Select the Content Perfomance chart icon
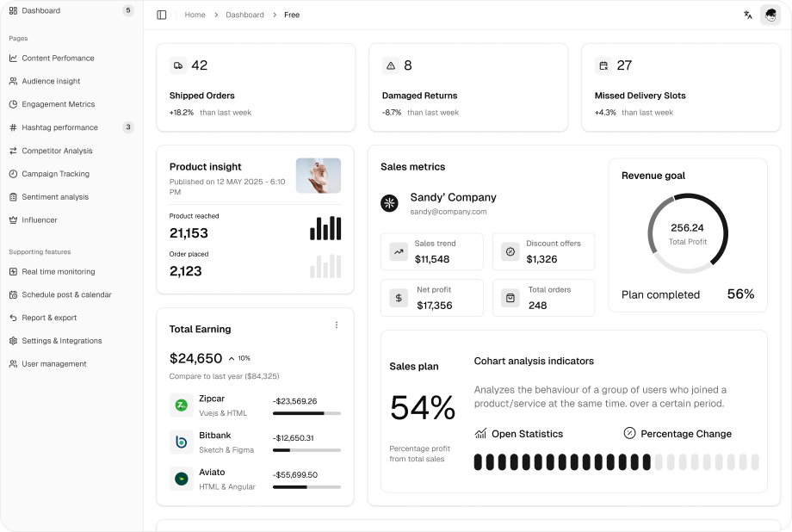Viewport: 792px width, 532px height. coord(12,58)
